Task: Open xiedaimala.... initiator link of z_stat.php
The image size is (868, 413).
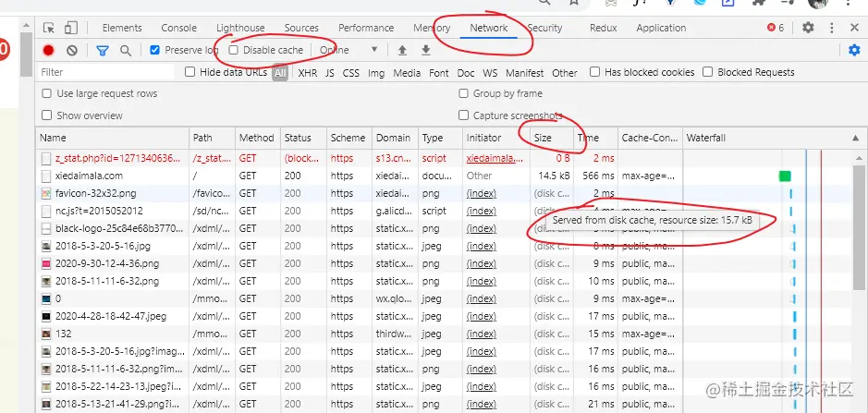Action: 495,158
